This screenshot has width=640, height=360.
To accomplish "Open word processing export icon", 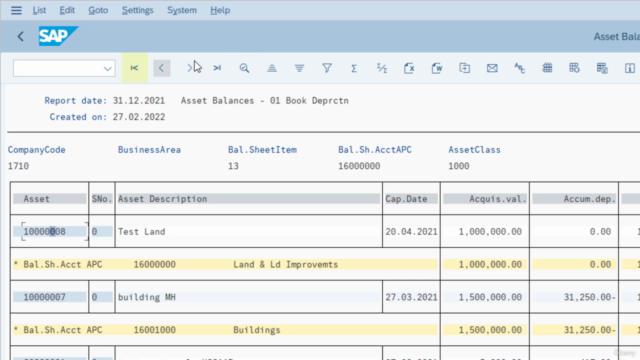I will pos(437,68).
